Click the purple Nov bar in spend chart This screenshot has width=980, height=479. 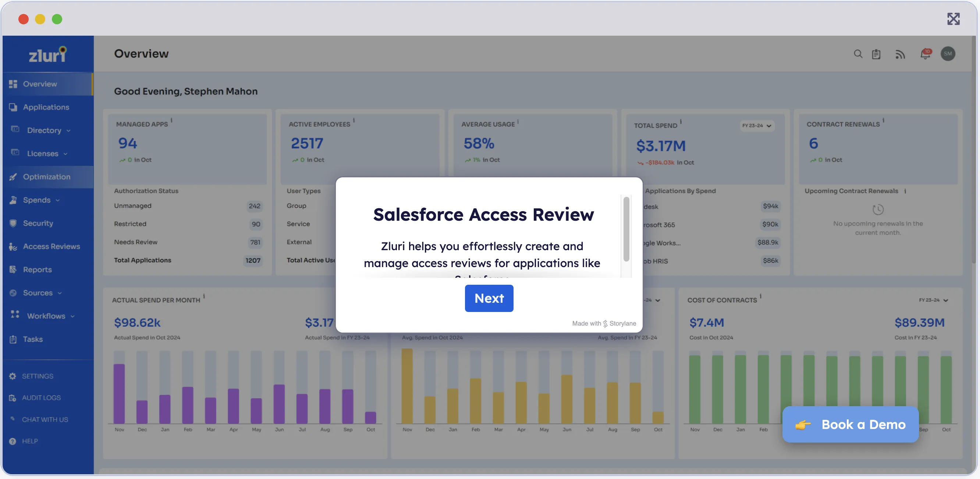(119, 393)
